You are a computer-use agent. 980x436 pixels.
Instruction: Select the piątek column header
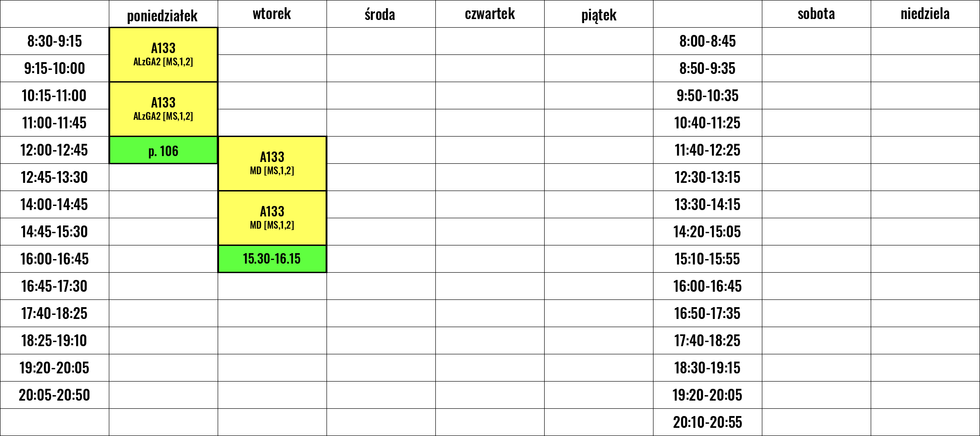click(x=599, y=14)
